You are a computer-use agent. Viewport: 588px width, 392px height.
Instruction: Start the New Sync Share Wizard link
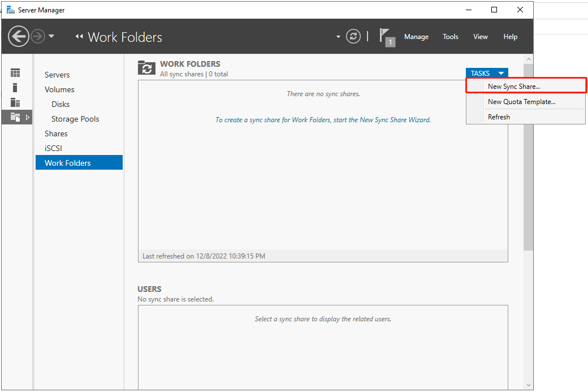[323, 120]
